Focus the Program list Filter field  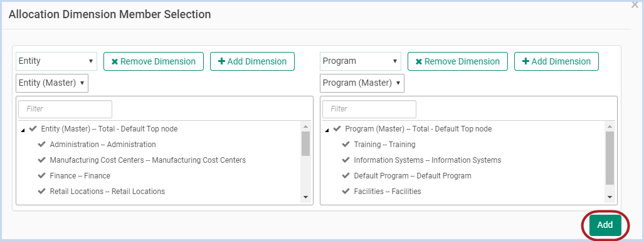point(369,109)
